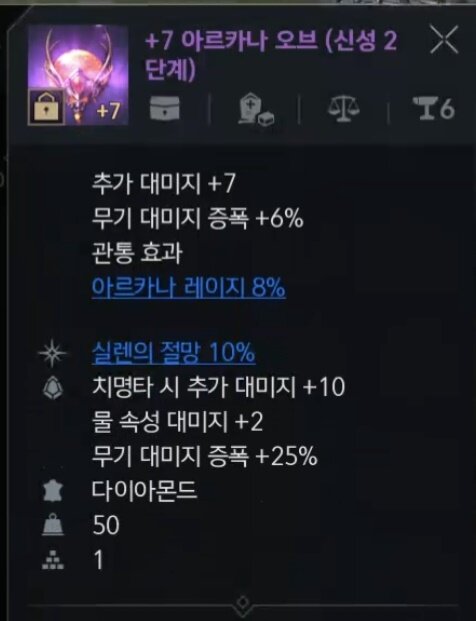Click the padlock lock icon on item
This screenshot has height=621, width=476.
pyautogui.click(x=47, y=107)
